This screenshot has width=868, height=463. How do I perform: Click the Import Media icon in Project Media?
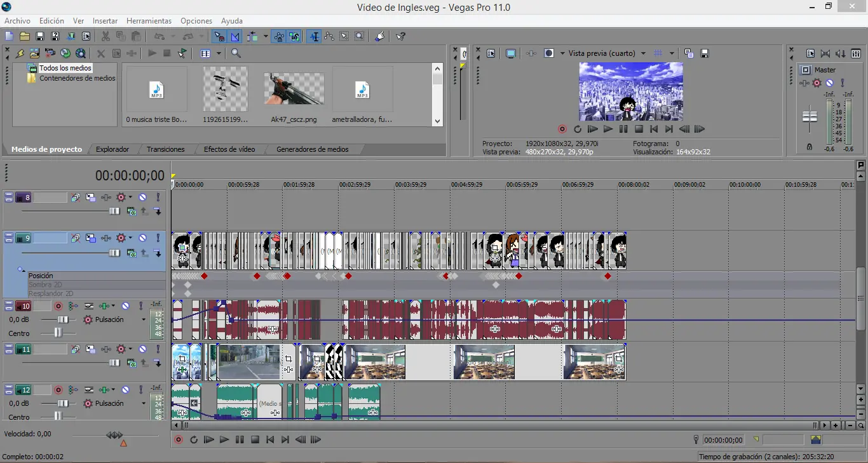[x=34, y=53]
